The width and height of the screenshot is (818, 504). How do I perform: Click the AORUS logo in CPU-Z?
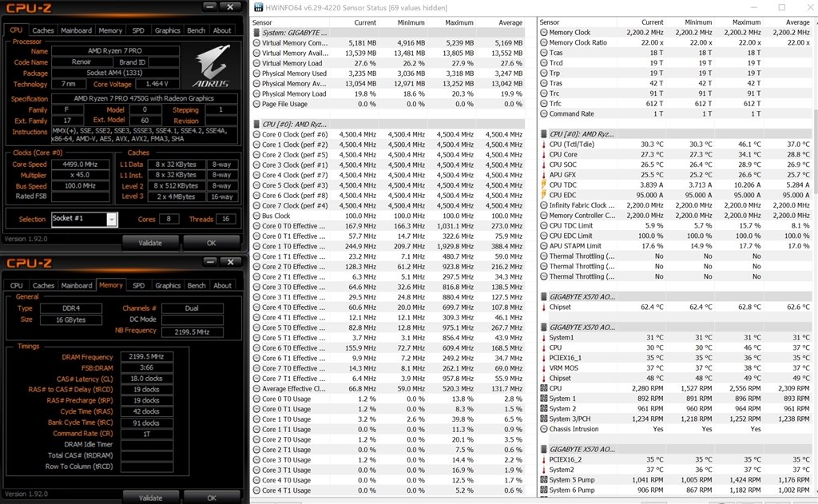coord(211,66)
